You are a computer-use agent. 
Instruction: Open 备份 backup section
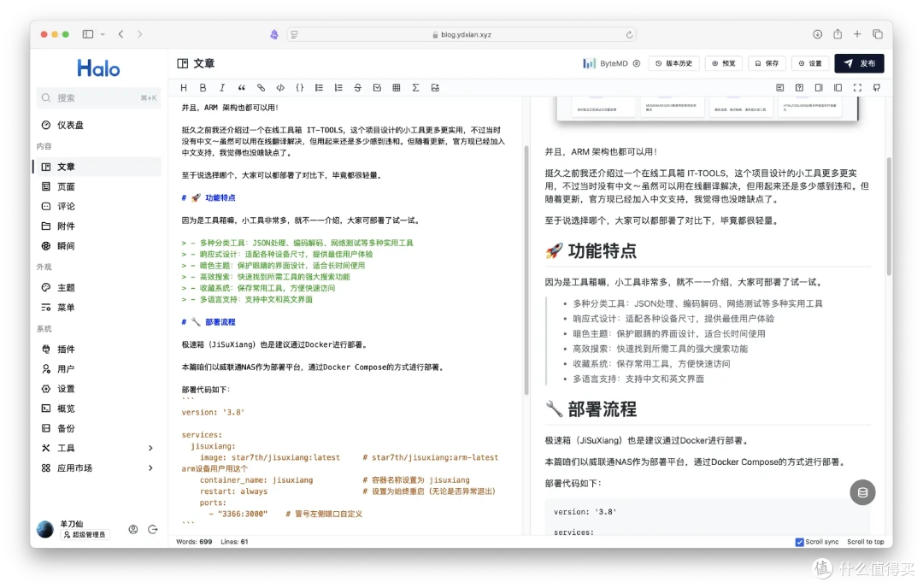click(x=97, y=428)
